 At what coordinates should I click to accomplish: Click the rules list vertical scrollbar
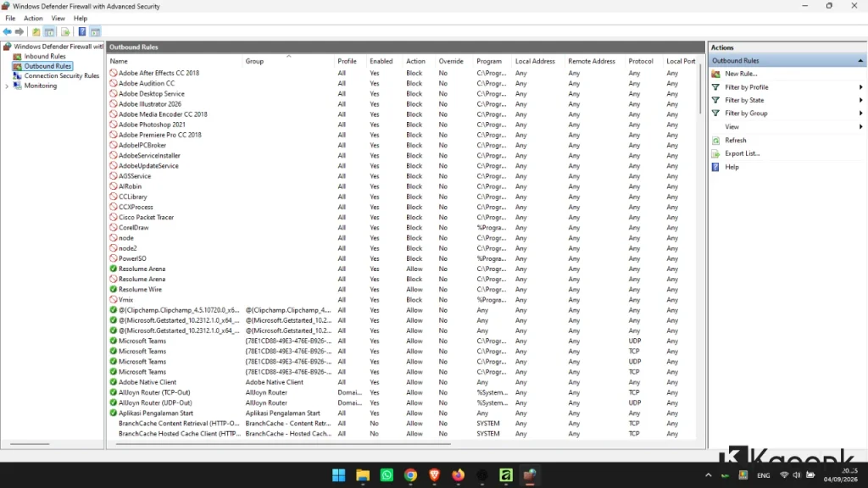[700, 88]
